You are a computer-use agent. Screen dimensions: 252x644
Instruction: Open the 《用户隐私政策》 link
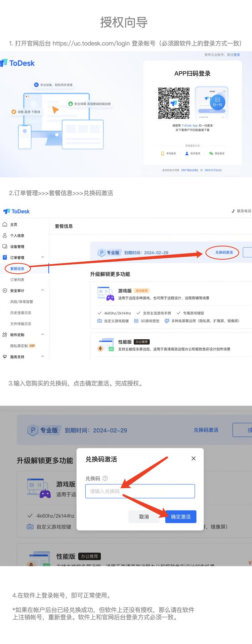tap(190, 170)
